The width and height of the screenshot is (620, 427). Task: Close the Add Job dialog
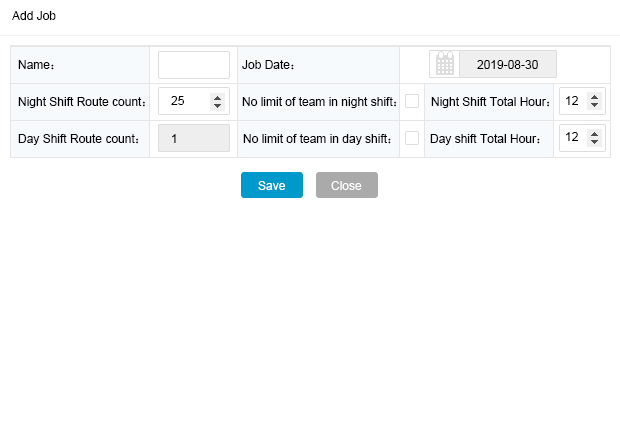pyautogui.click(x=347, y=185)
